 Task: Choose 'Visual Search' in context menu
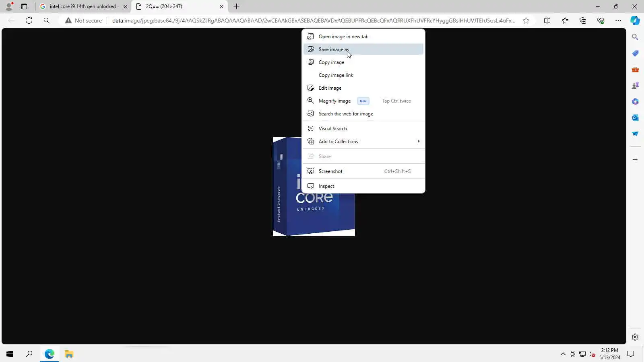pyautogui.click(x=363, y=129)
